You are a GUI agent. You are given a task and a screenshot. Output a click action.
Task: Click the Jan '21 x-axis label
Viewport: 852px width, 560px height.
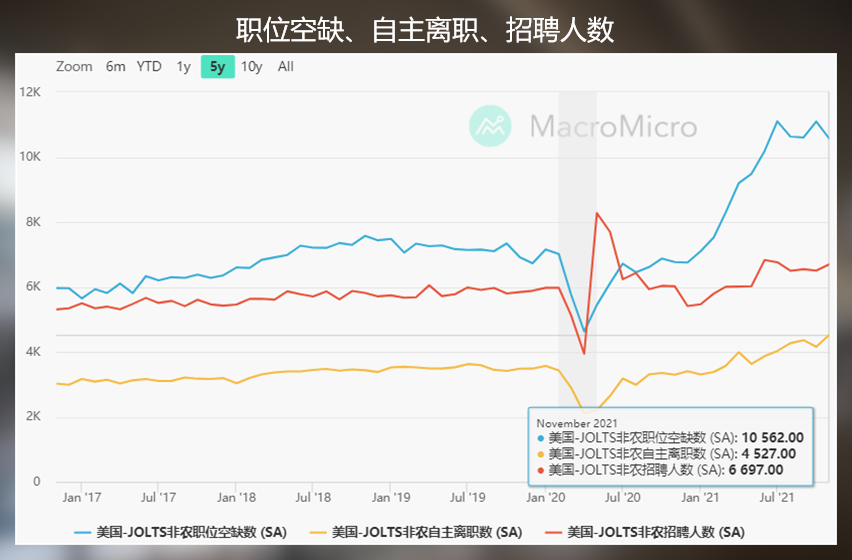(700, 498)
